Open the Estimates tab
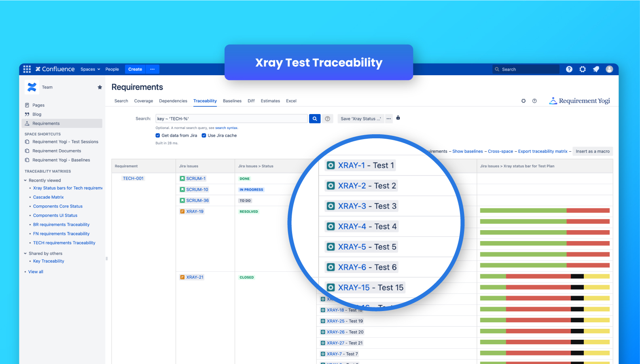 270,101
